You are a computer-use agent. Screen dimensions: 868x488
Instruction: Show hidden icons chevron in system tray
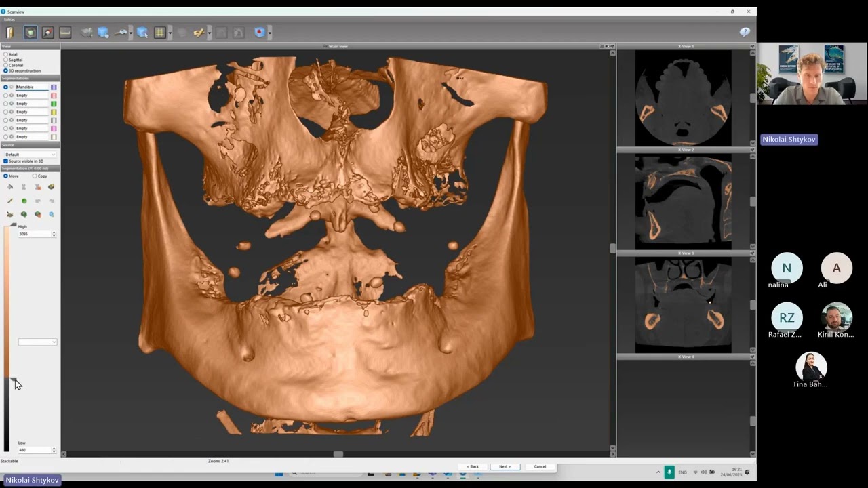pos(658,472)
